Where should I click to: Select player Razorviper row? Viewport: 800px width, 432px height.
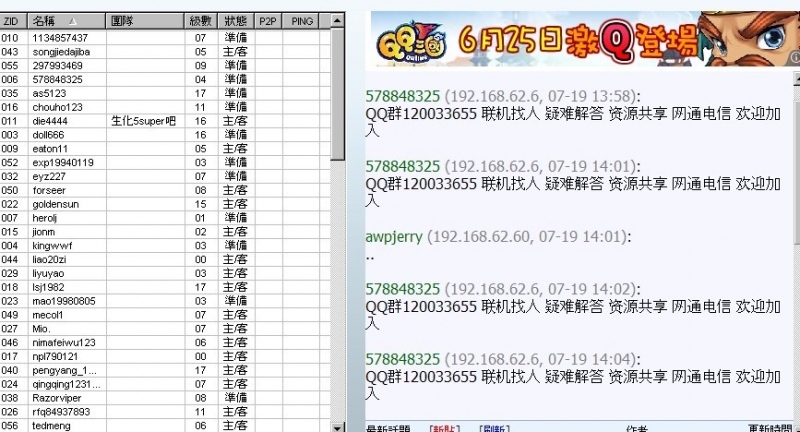pos(165,397)
